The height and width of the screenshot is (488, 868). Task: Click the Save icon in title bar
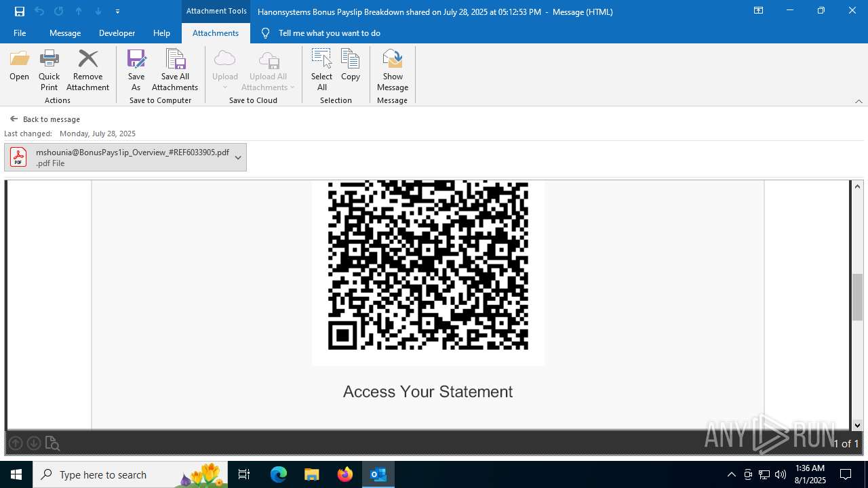point(20,12)
